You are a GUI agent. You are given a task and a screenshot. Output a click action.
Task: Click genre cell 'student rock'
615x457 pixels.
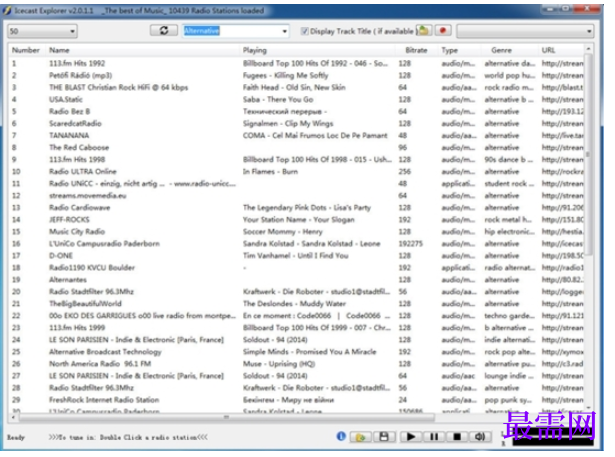point(509,184)
